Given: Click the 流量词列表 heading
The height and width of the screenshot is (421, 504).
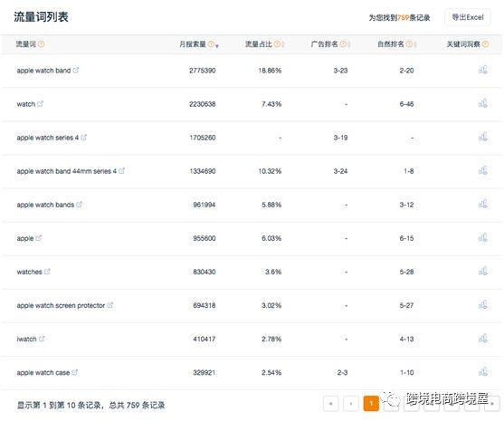Looking at the screenshot, I should coord(41,16).
